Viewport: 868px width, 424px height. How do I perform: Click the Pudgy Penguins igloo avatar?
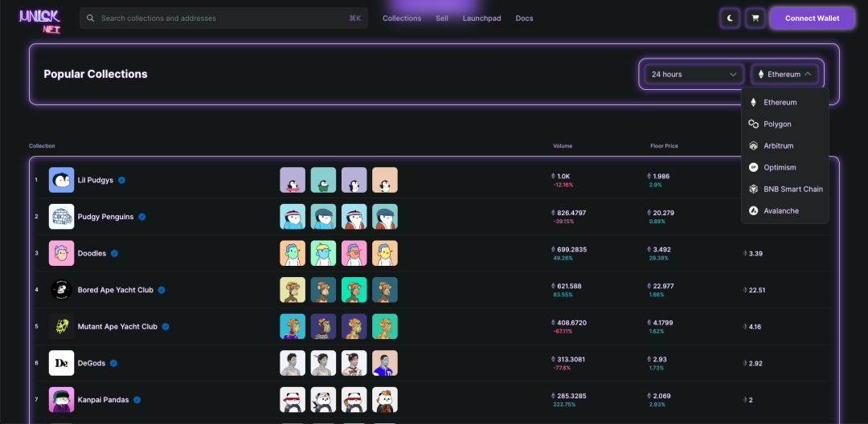pyautogui.click(x=61, y=217)
